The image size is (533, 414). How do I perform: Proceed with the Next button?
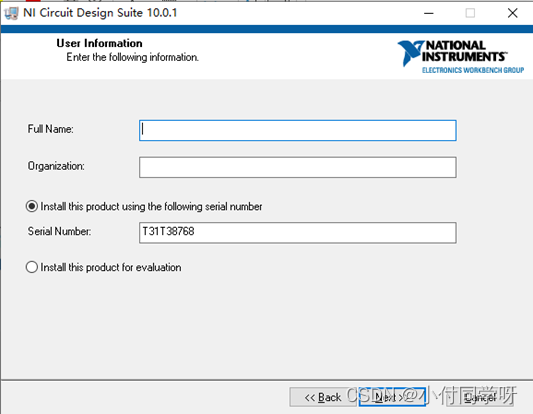pos(392,397)
